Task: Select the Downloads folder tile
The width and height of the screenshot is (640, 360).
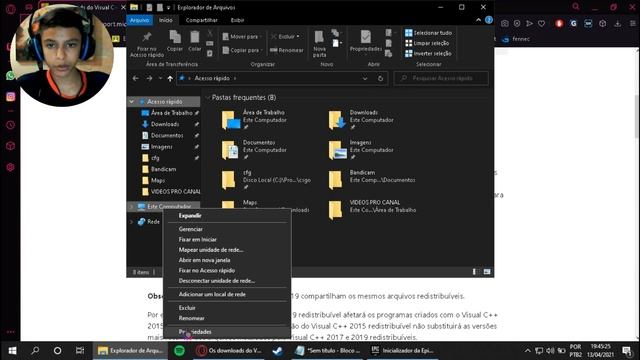Action: coord(361,120)
